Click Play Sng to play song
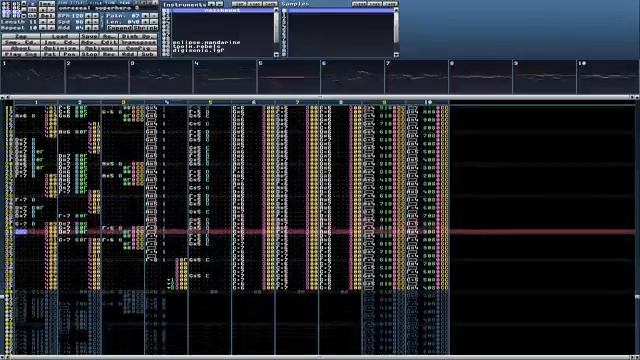640x360 pixels. point(21,54)
